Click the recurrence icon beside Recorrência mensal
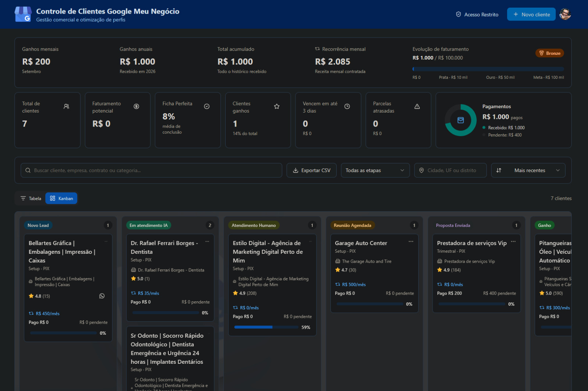The width and height of the screenshot is (588, 391). click(x=317, y=49)
